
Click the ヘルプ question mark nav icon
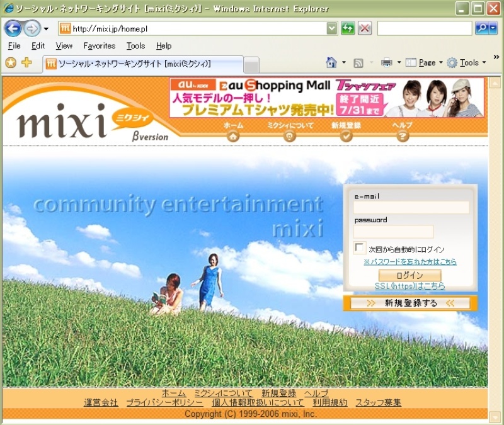(403, 136)
